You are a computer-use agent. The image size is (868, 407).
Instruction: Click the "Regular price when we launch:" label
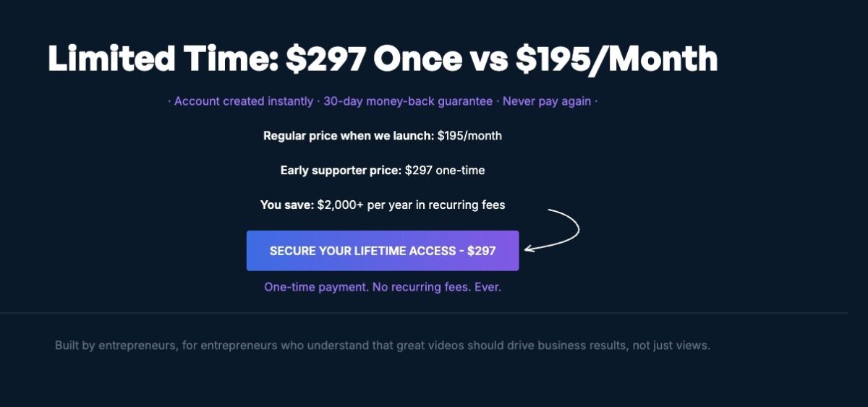(x=349, y=136)
